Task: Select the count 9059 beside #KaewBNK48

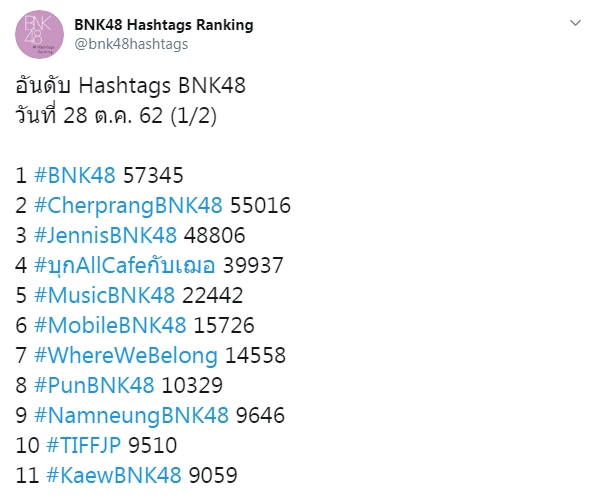Action: pyautogui.click(x=213, y=475)
